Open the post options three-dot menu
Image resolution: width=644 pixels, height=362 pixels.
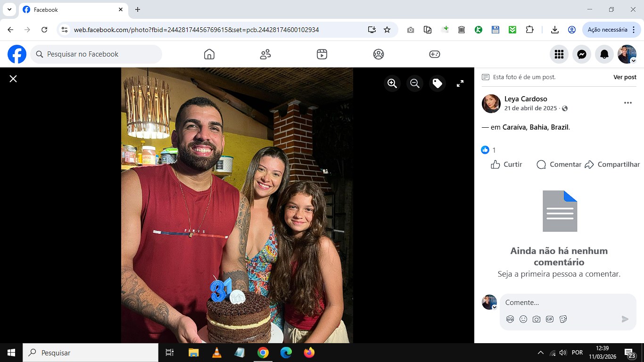point(627,103)
